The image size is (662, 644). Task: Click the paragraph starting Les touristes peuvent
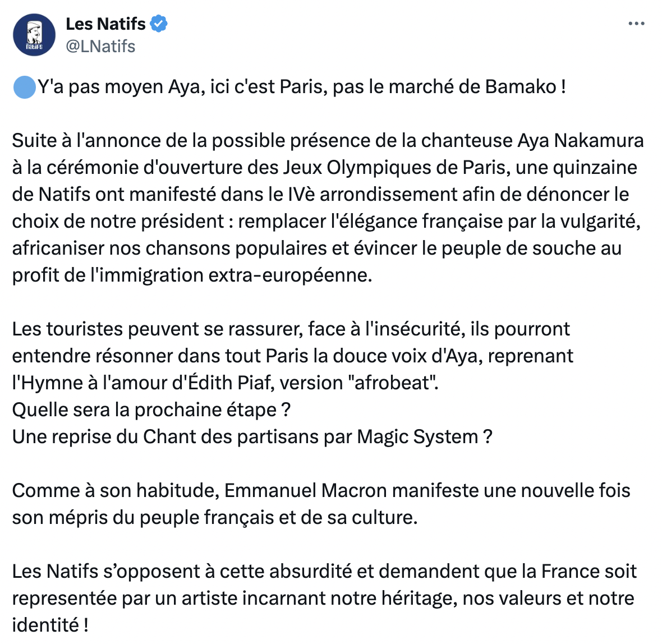(293, 356)
